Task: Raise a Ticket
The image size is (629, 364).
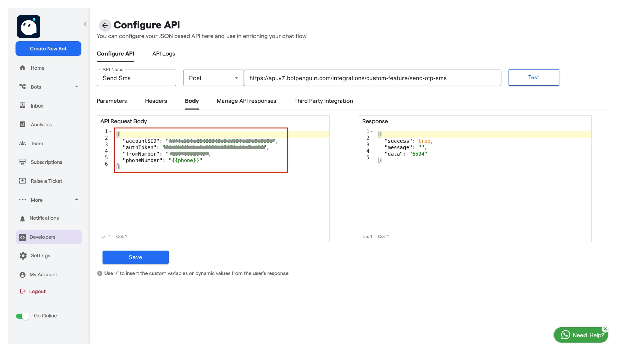Action: tap(46, 181)
